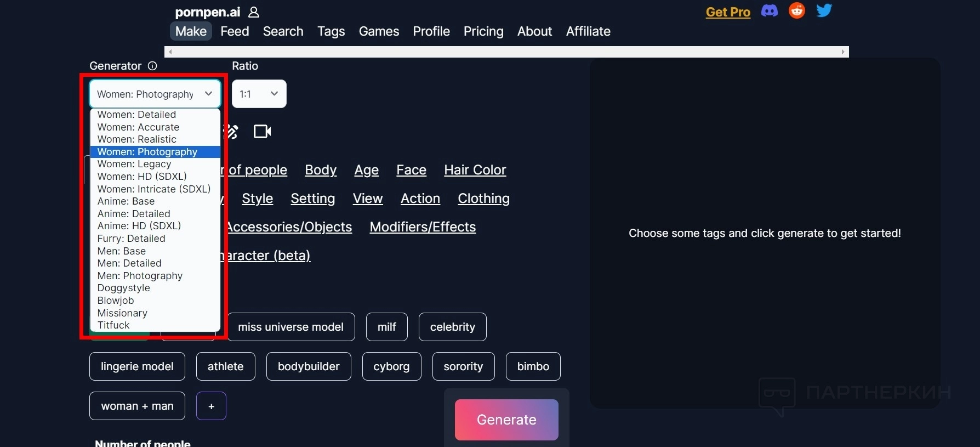980x447 pixels.
Task: Choose "Women: Detailed" from the generator list
Action: [x=155, y=115]
